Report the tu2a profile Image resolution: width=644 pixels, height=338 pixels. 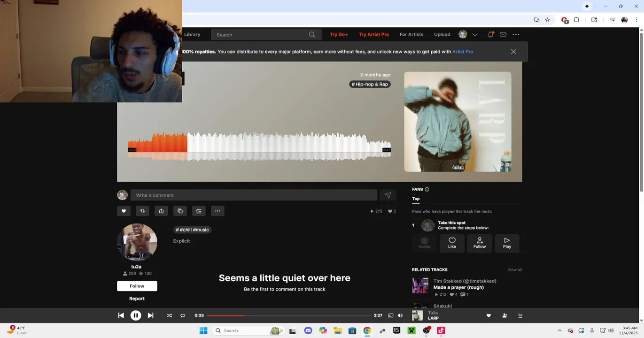(x=137, y=299)
